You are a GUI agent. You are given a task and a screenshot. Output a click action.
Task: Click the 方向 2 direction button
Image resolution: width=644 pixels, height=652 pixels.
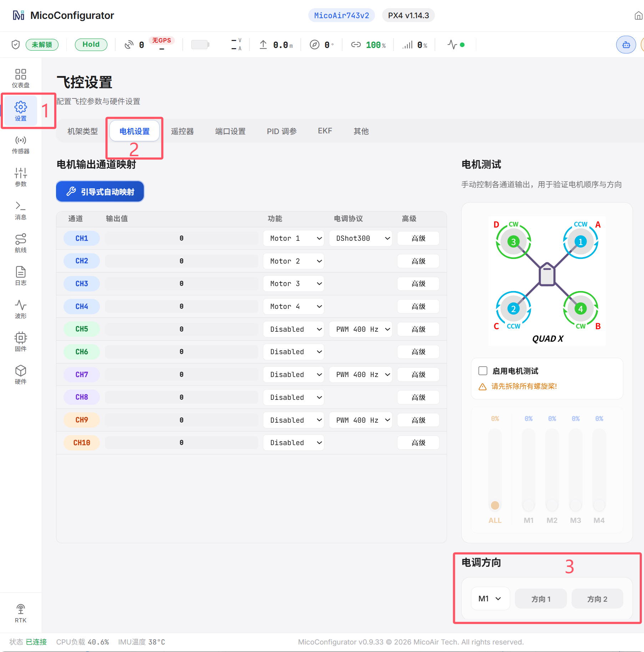597,599
